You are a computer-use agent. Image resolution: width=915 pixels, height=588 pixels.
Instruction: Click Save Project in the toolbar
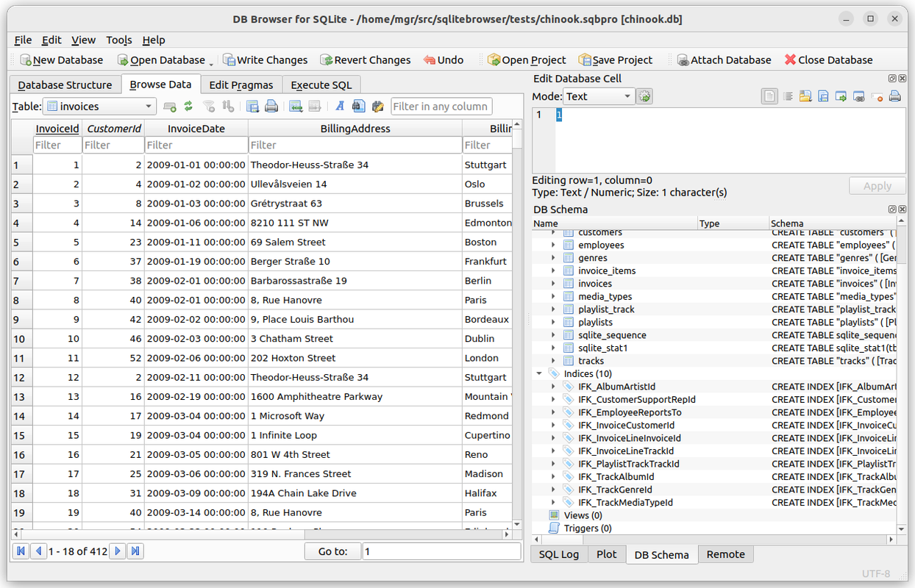(x=616, y=60)
